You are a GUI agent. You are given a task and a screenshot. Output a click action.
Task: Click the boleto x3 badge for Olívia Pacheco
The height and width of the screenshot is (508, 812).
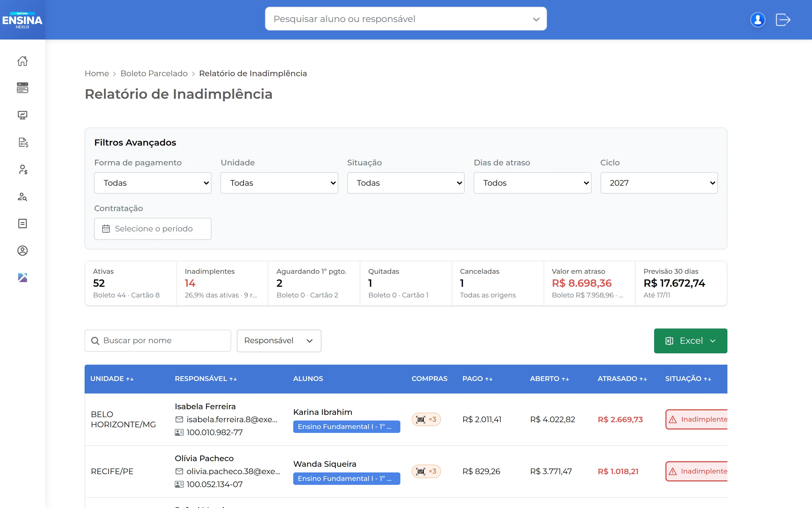click(426, 471)
